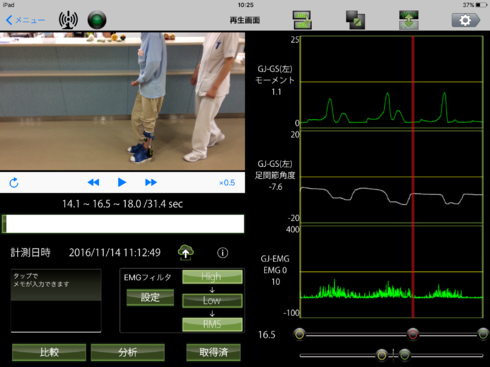Screen dimensions: 490x367
Task: Tap the 16.5 current time value
Action: pyautogui.click(x=267, y=335)
